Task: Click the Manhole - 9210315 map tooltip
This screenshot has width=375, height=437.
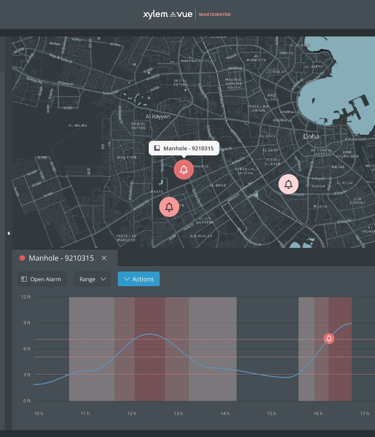Action: [x=184, y=148]
